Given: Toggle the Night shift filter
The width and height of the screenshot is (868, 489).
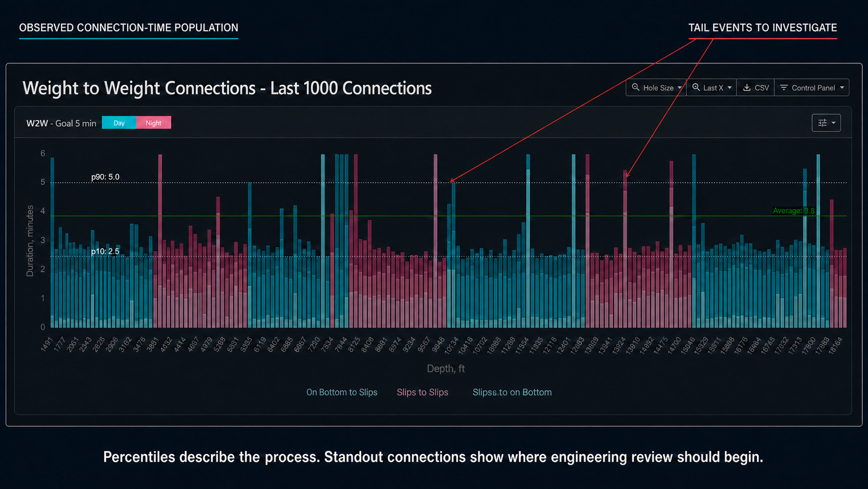Looking at the screenshot, I should pos(154,123).
